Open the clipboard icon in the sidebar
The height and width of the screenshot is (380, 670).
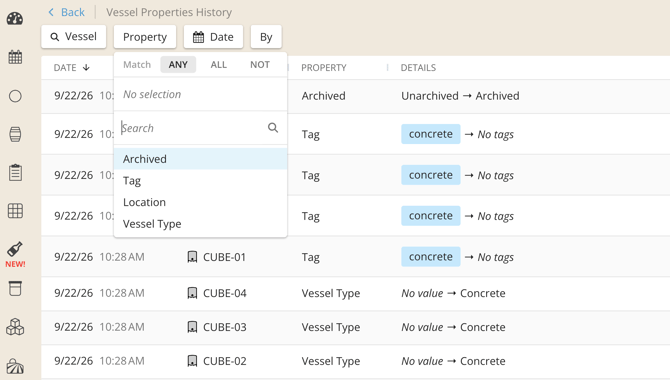coord(15,172)
